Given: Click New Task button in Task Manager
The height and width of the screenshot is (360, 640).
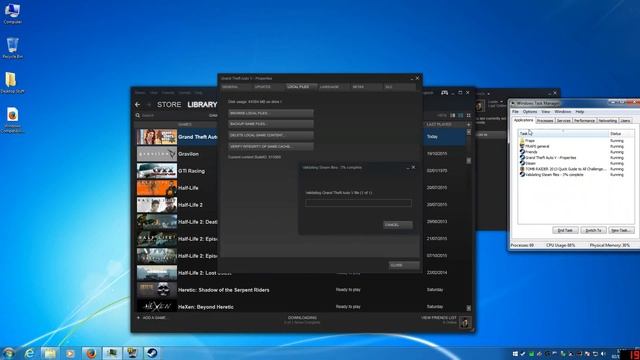Looking at the screenshot, I should pos(621,230).
